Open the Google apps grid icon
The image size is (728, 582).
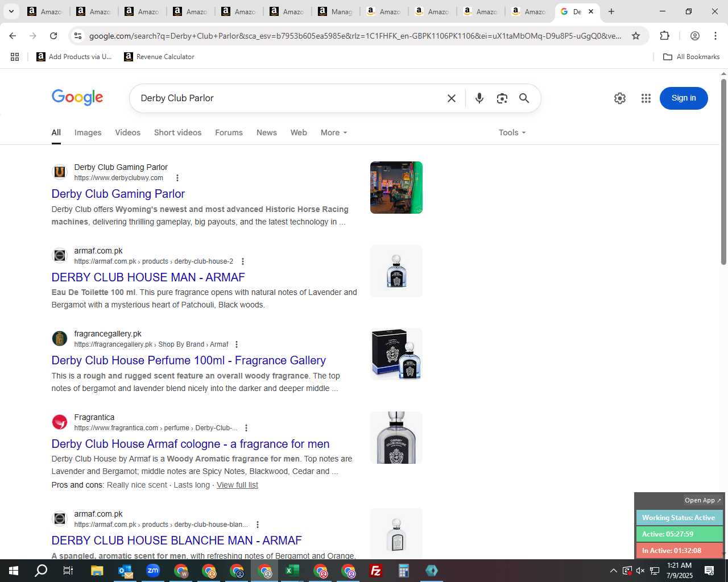point(646,98)
